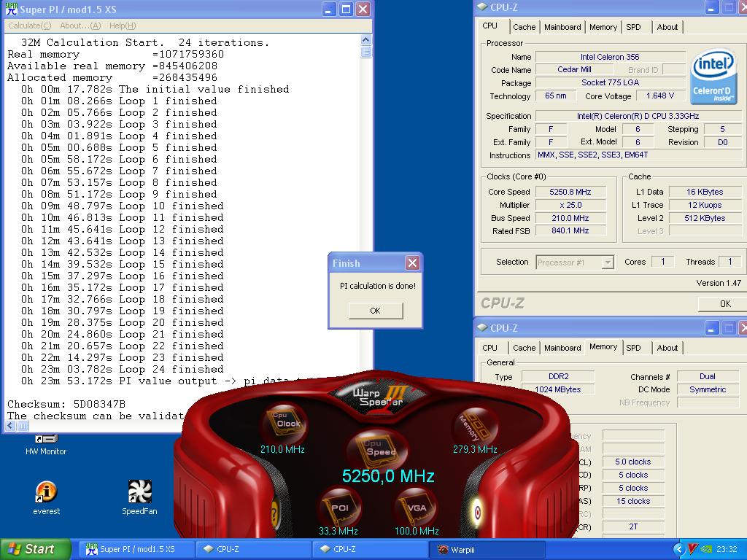This screenshot has height=560, width=747.
Task: Select About tab in lower CPU-Z window
Action: (667, 348)
